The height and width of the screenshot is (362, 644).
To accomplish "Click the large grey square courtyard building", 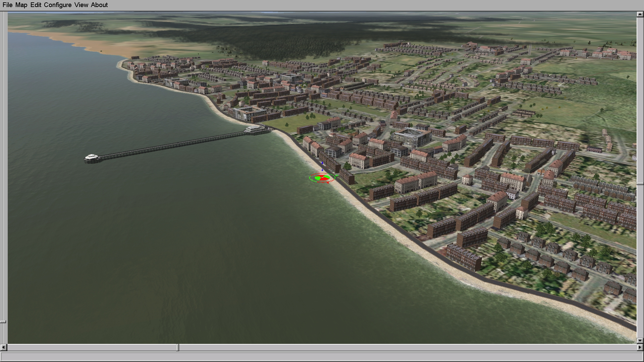I will pyautogui.click(x=411, y=137).
